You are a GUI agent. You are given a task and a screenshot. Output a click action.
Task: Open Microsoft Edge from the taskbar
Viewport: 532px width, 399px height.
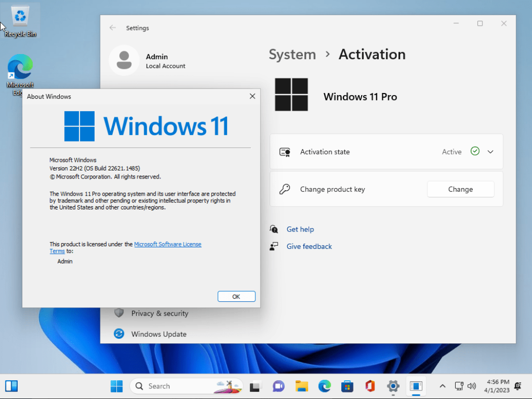(x=325, y=386)
